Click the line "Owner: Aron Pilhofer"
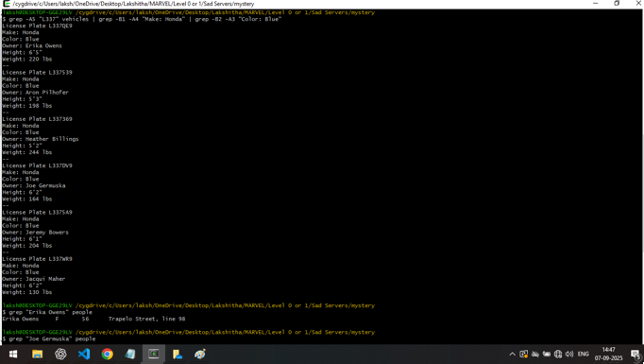The image size is (644, 364). [x=35, y=92]
